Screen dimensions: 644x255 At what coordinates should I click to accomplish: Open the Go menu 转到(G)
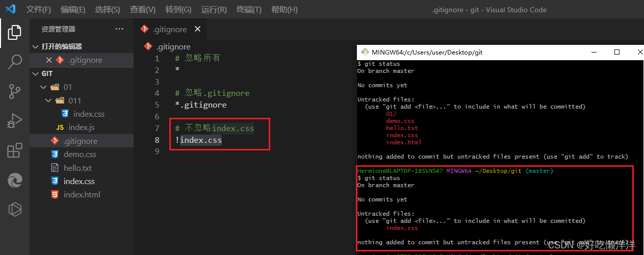coord(178,10)
